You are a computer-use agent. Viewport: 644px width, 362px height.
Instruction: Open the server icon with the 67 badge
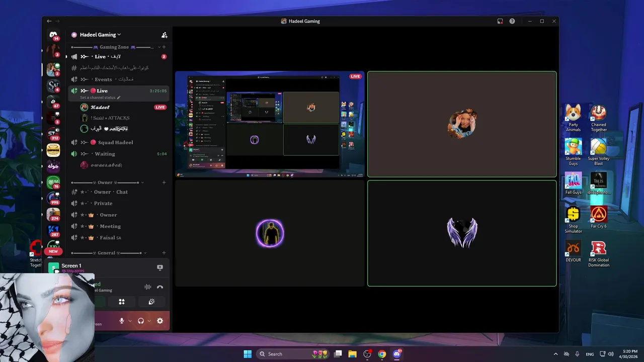click(x=53, y=102)
